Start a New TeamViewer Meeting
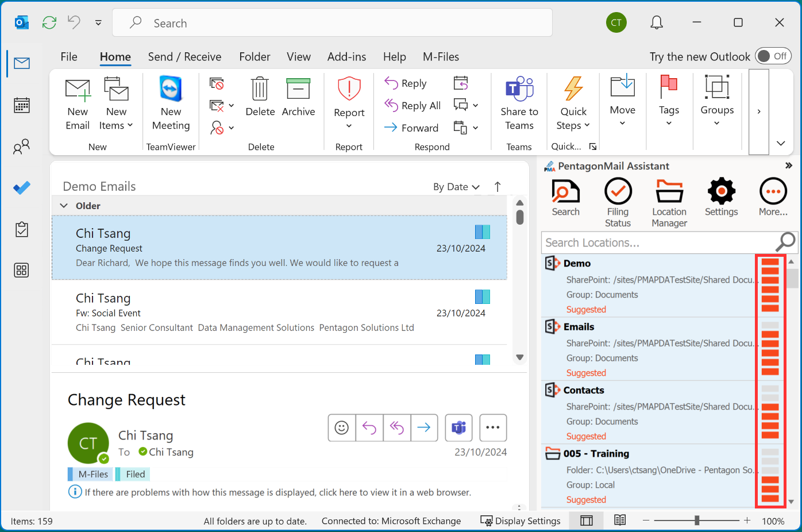The width and height of the screenshot is (802, 532). [171, 90]
